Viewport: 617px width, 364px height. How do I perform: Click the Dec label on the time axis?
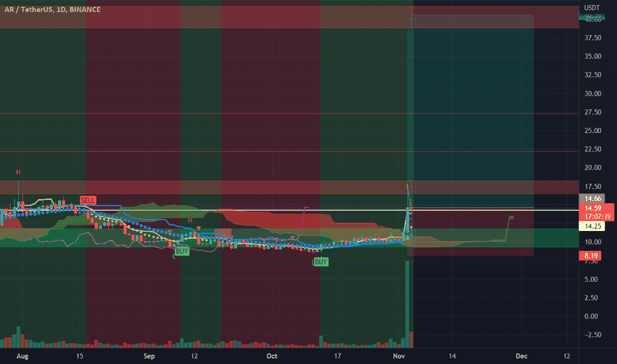click(x=522, y=356)
